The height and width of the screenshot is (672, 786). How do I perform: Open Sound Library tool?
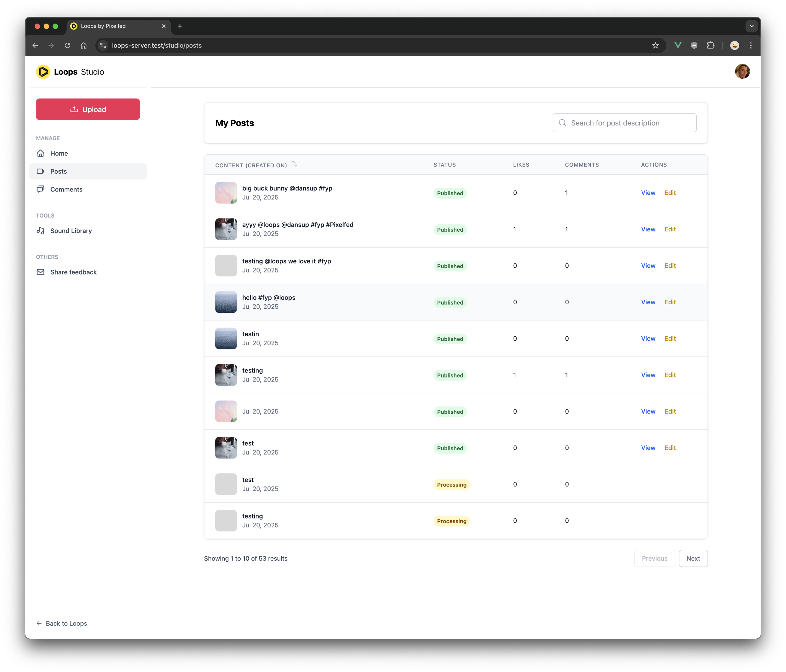point(71,231)
